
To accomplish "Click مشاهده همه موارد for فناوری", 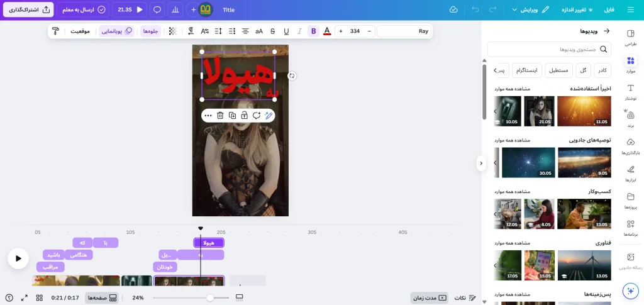I will [x=512, y=243].
